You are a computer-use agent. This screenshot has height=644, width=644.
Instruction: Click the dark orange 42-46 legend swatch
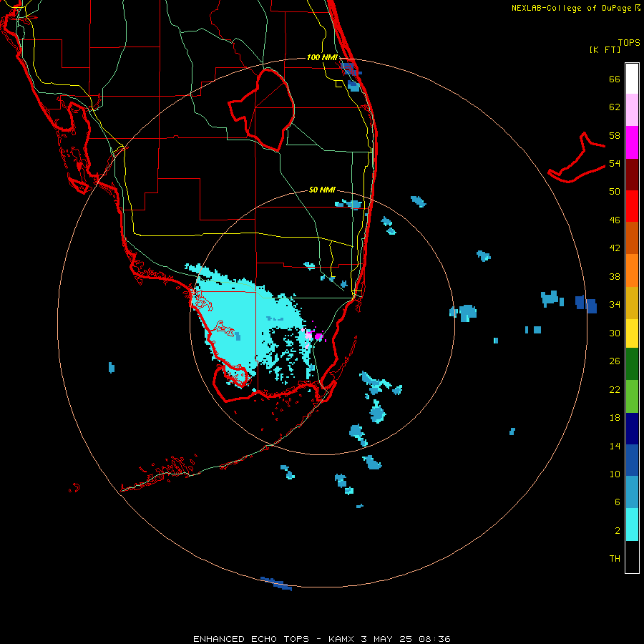click(x=632, y=238)
